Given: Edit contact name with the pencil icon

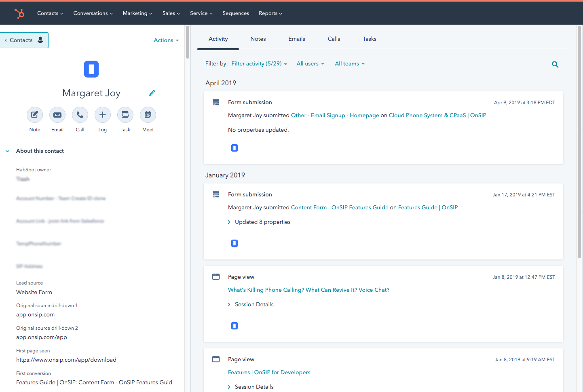Looking at the screenshot, I should click(x=152, y=93).
